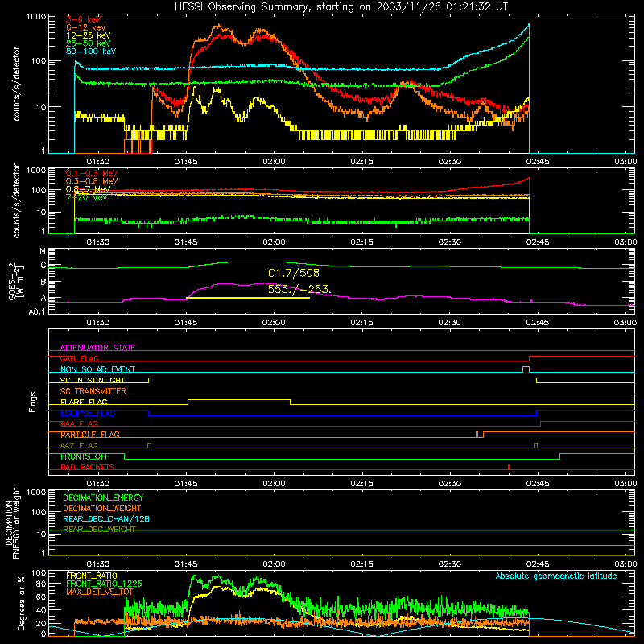The image size is (644, 644).
Task: Click the SC_IN_SUNLIGHT flag label
Action: 93,380
